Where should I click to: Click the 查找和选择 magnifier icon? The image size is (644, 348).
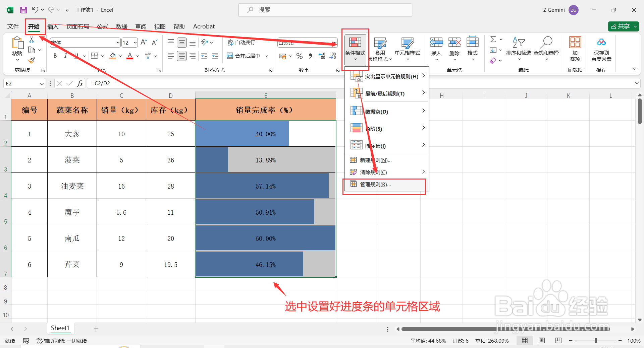[546, 42]
